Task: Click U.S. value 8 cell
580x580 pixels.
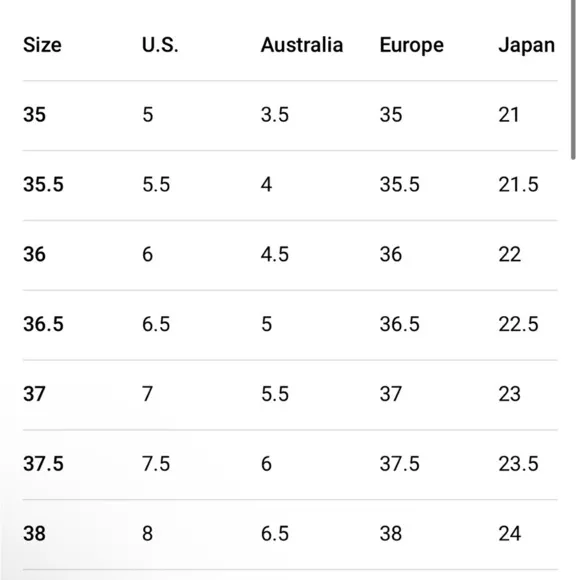Action: coord(147,534)
